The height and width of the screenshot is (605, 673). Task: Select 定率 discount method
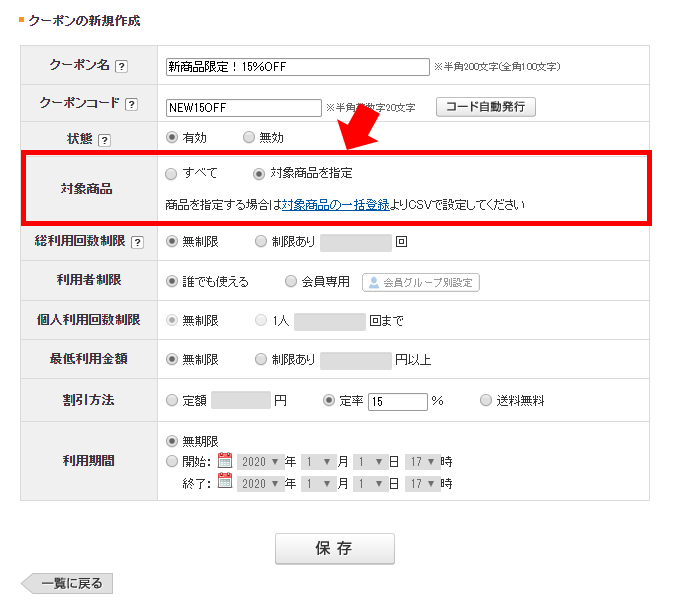pos(329,400)
